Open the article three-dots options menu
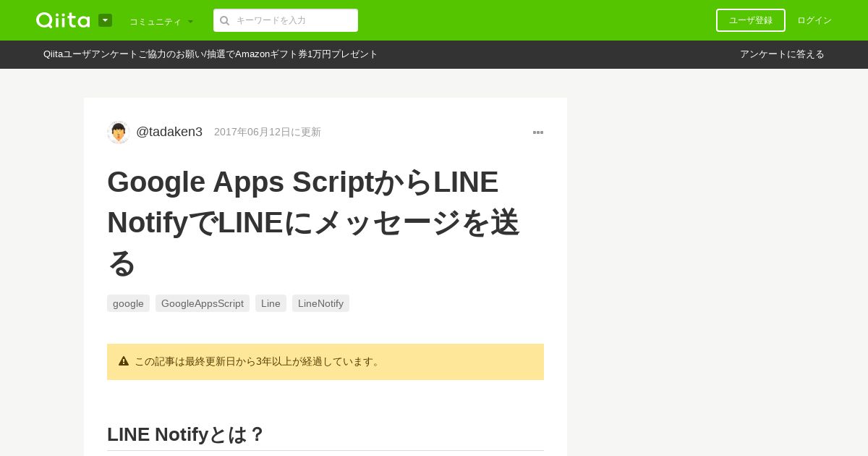The width and height of the screenshot is (868, 456). coord(538,132)
